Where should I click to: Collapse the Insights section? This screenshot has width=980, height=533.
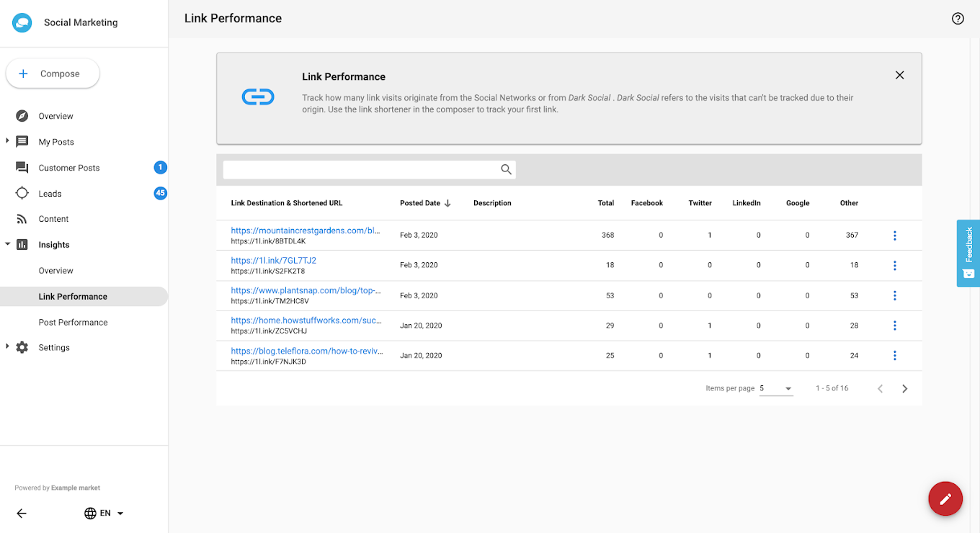8,244
